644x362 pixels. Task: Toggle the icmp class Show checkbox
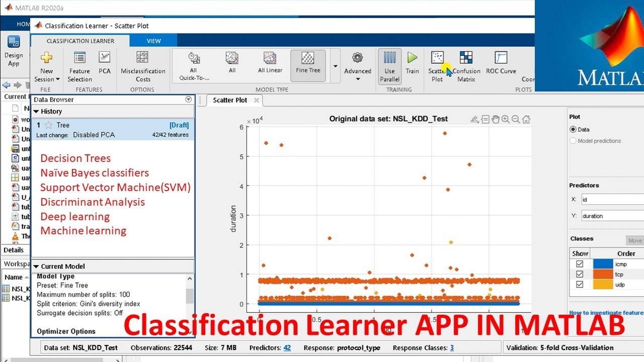tap(580, 264)
